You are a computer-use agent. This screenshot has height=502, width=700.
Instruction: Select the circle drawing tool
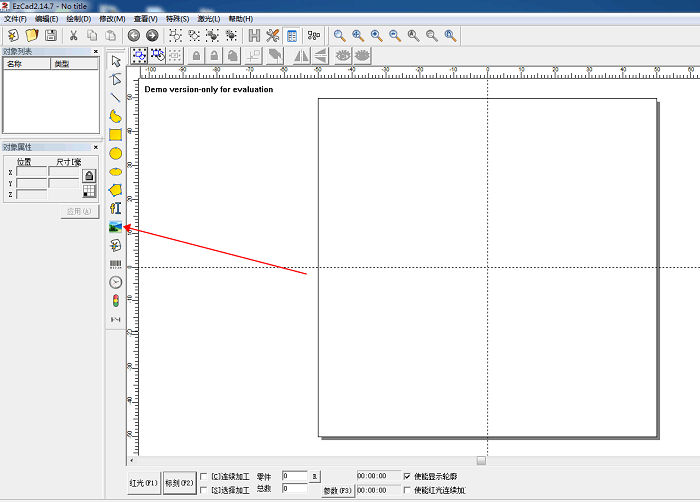pyautogui.click(x=116, y=153)
